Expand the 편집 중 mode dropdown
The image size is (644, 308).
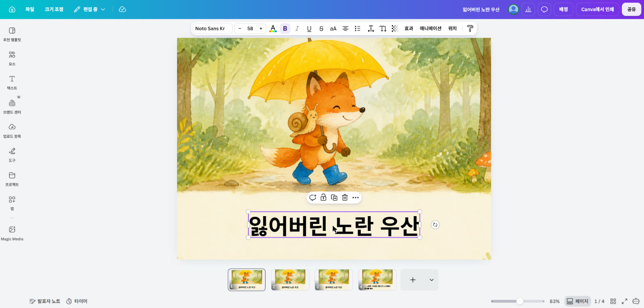[x=90, y=9]
